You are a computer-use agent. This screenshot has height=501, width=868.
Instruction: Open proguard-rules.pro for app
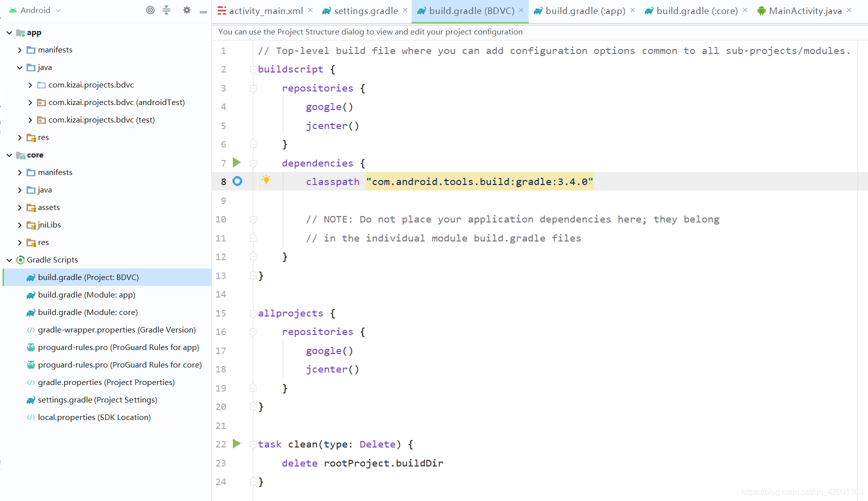(x=118, y=347)
